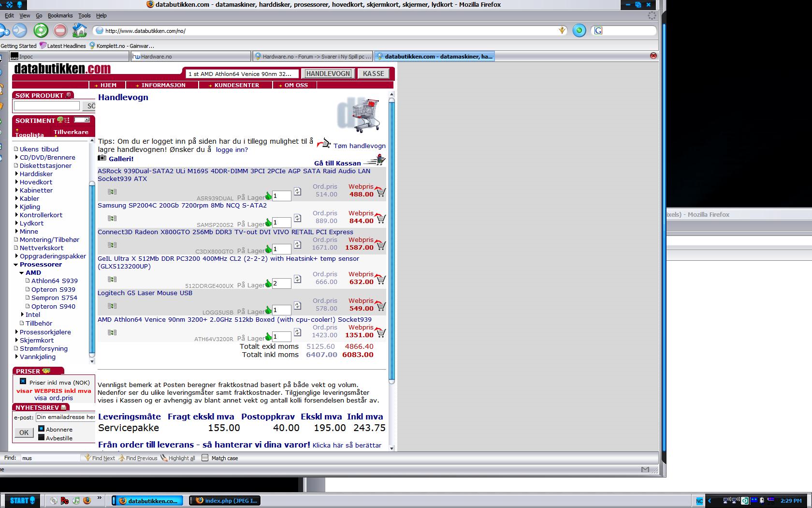Toggle the Match case checkbox
The image size is (812, 508).
click(205, 458)
